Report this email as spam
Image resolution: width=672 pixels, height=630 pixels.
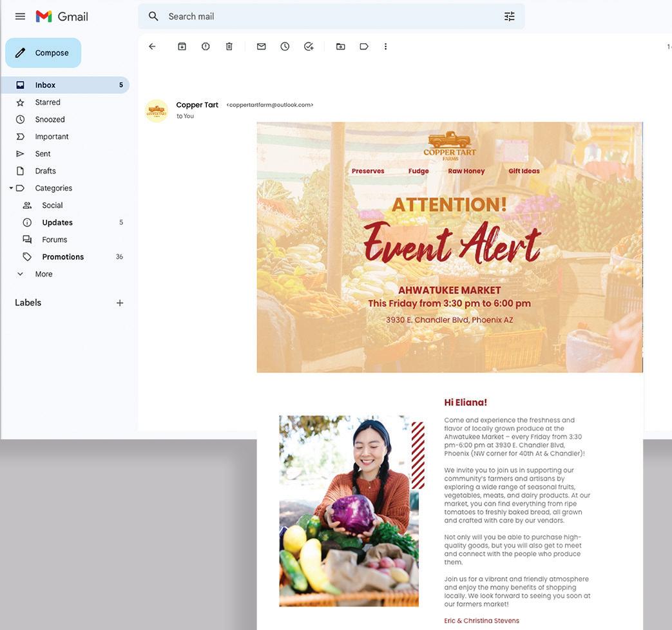click(206, 46)
